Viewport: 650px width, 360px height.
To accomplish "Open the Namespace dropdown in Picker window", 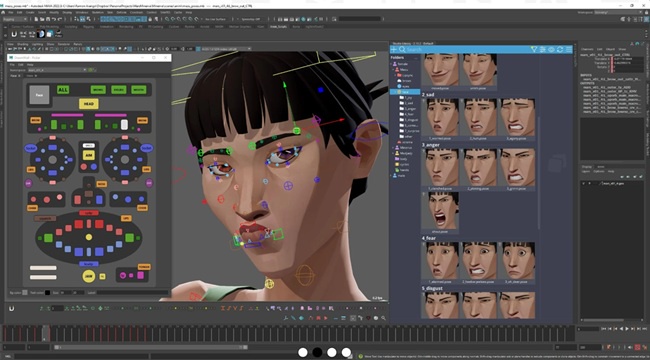I will coord(56,70).
